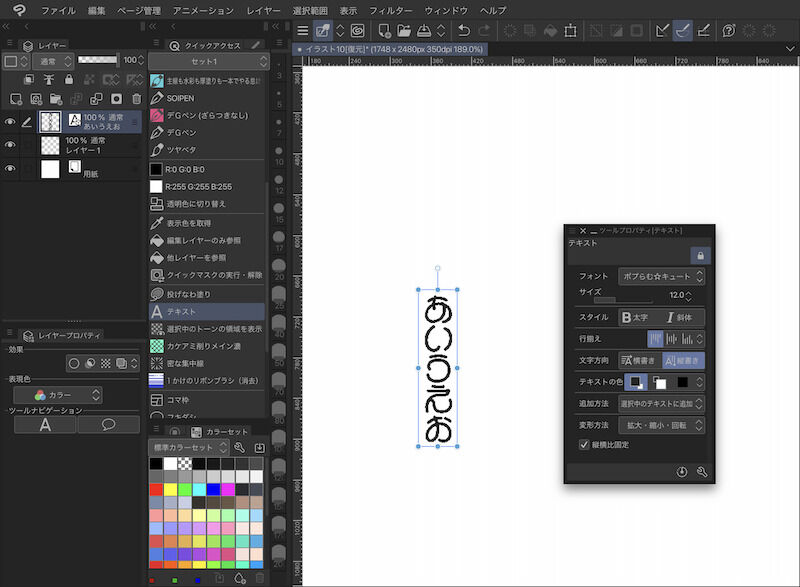
Task: Open the ヘルプ menu
Action: 493,10
